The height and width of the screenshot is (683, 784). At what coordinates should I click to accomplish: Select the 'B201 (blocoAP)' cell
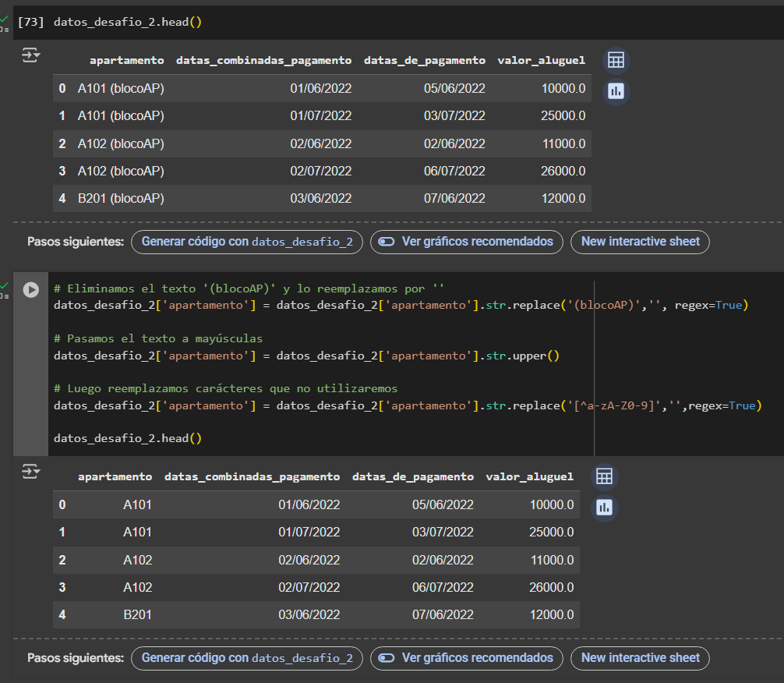[x=121, y=199]
